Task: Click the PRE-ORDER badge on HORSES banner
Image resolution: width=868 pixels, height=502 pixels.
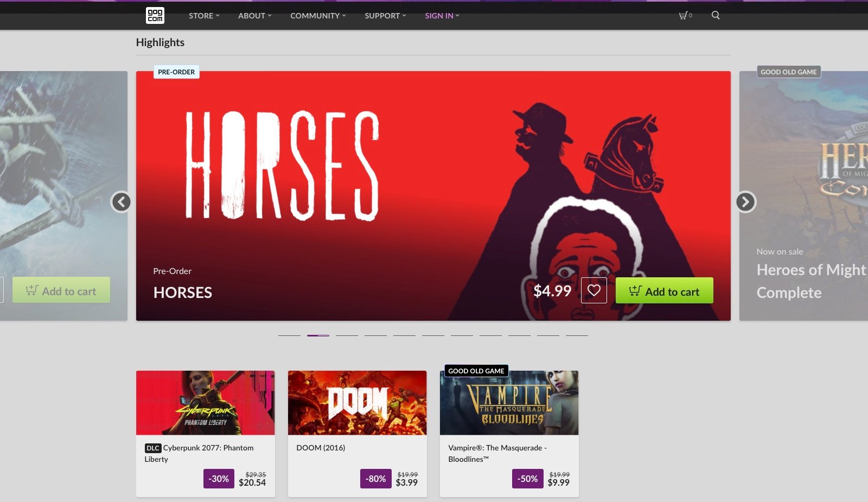Action: (x=176, y=72)
